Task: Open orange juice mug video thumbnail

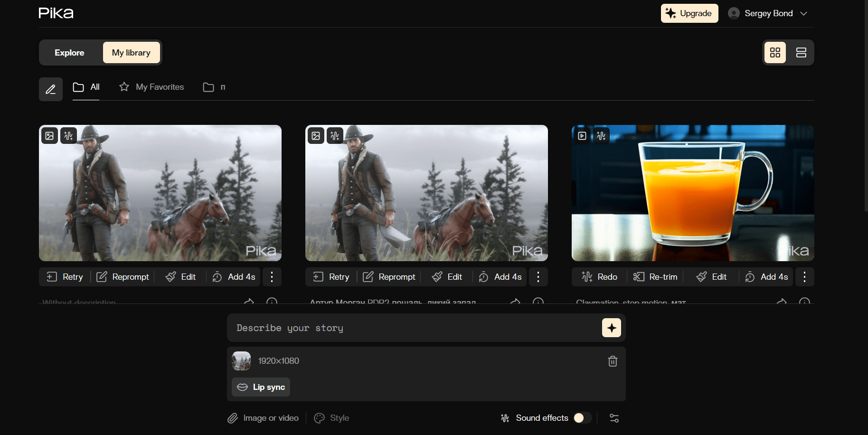Action: tap(693, 193)
